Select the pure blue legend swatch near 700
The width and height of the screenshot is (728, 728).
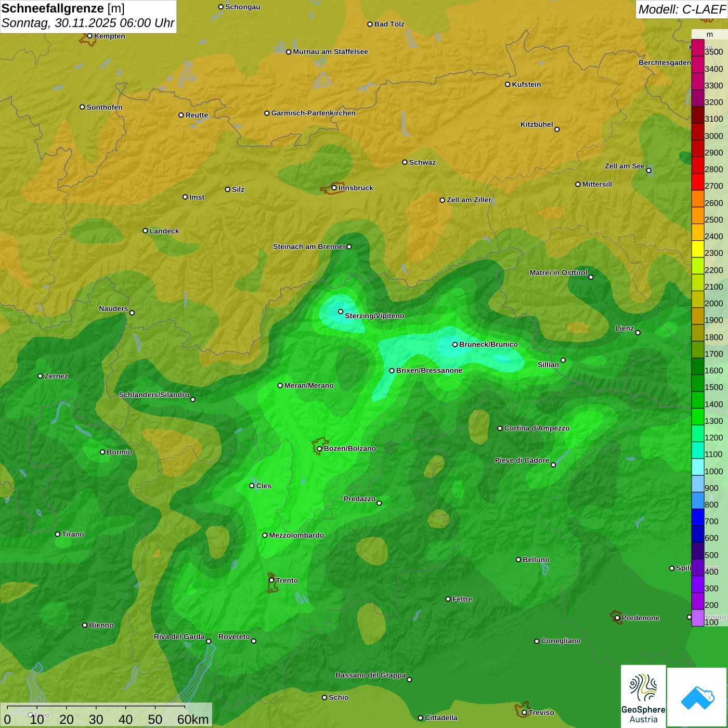tap(697, 517)
